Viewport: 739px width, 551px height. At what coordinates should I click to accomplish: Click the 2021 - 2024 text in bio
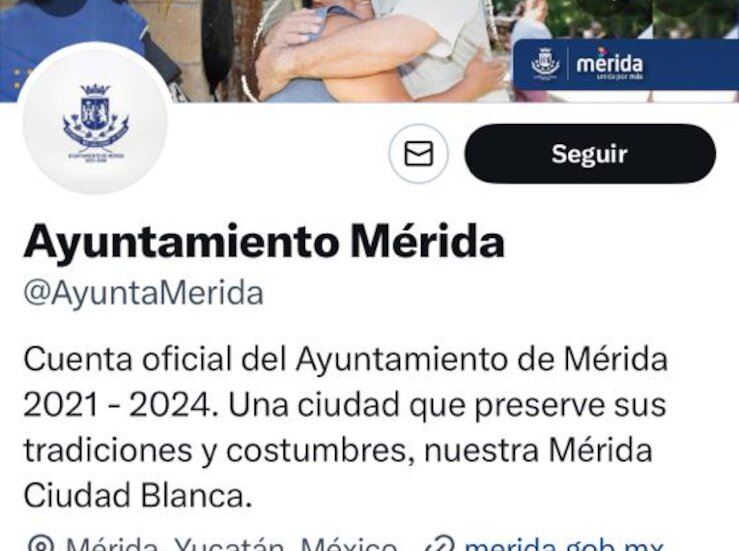point(116,404)
